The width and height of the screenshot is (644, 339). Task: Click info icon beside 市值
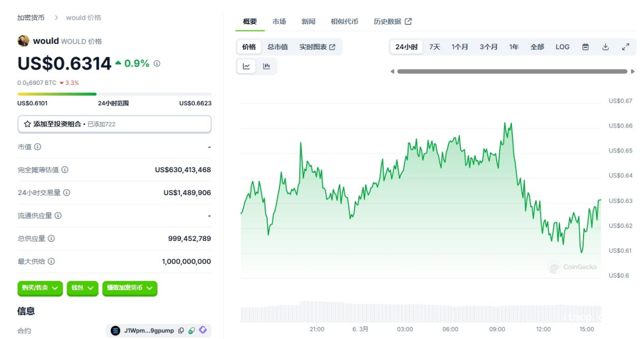pyautogui.click(x=38, y=147)
